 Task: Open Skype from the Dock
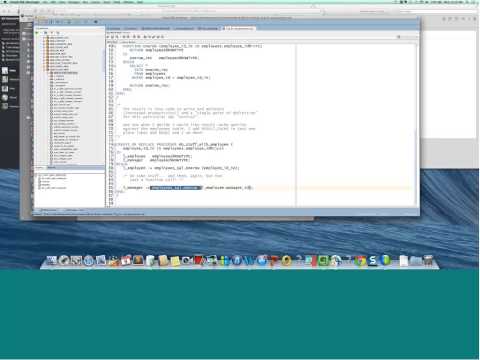click(373, 261)
